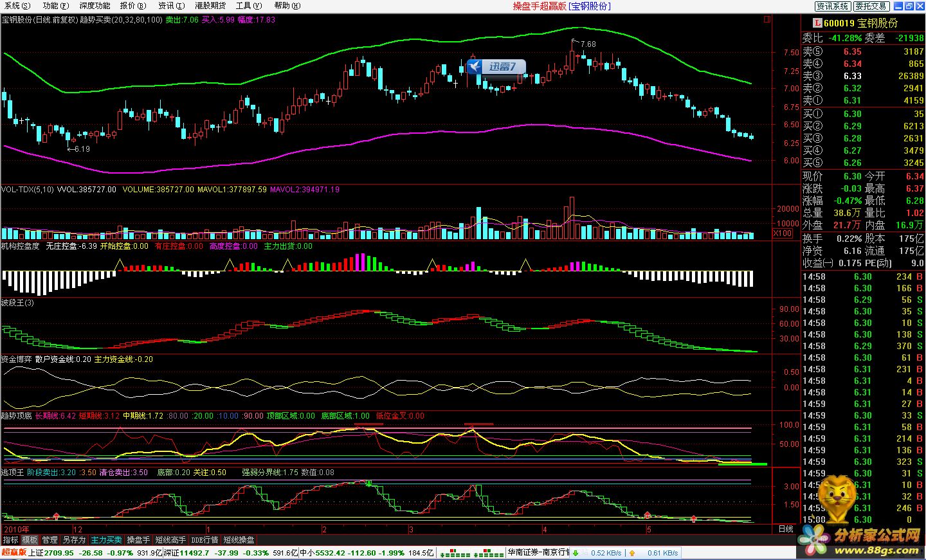Click the 卖③ price 6.33 row
This screenshot has width=926, height=560.
click(x=863, y=76)
